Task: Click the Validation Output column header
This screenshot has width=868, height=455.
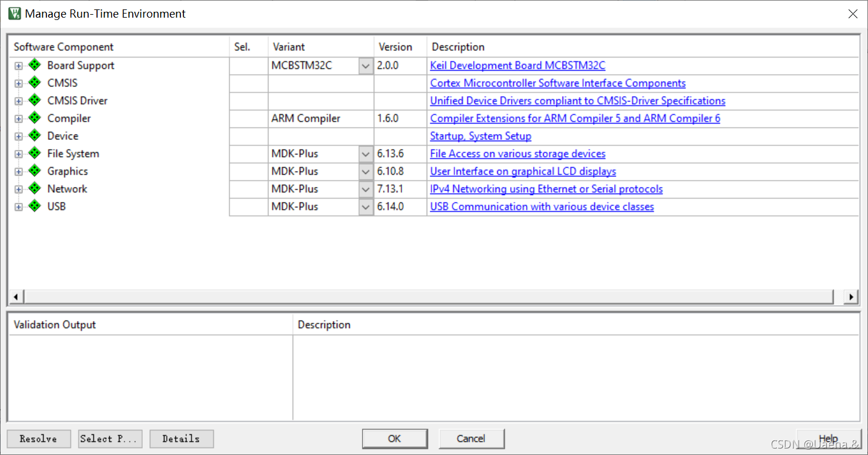Action: pyautogui.click(x=151, y=324)
